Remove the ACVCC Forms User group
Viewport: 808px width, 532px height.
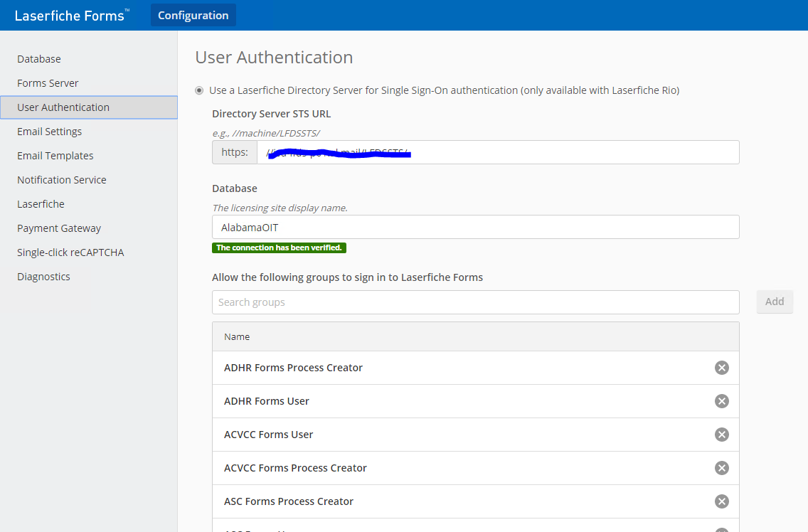[721, 435]
